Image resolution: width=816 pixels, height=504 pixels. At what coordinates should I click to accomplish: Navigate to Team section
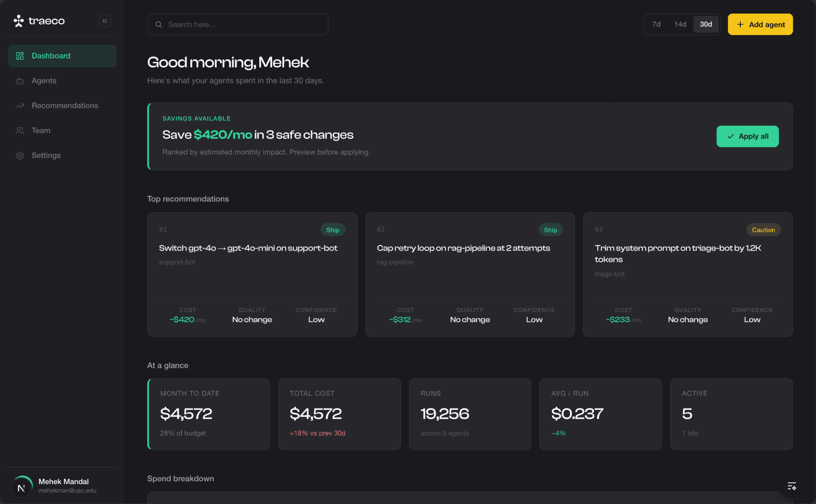pyautogui.click(x=62, y=131)
